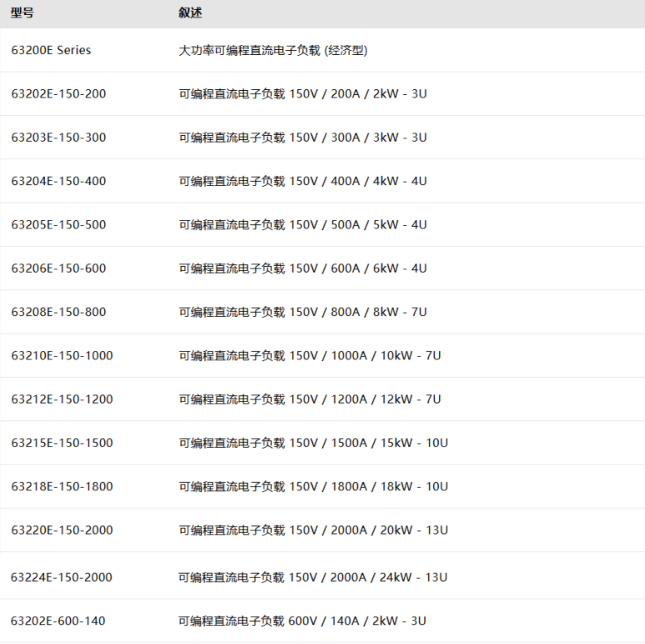645x644 pixels.
Task: Click the 叙述 column header
Action: point(190,13)
